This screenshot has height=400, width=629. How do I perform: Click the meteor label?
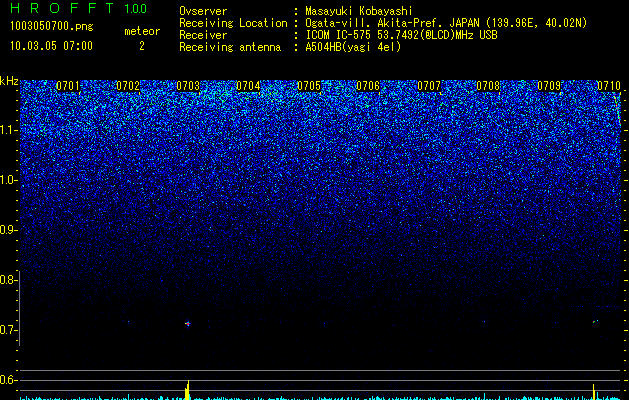pyautogui.click(x=142, y=31)
